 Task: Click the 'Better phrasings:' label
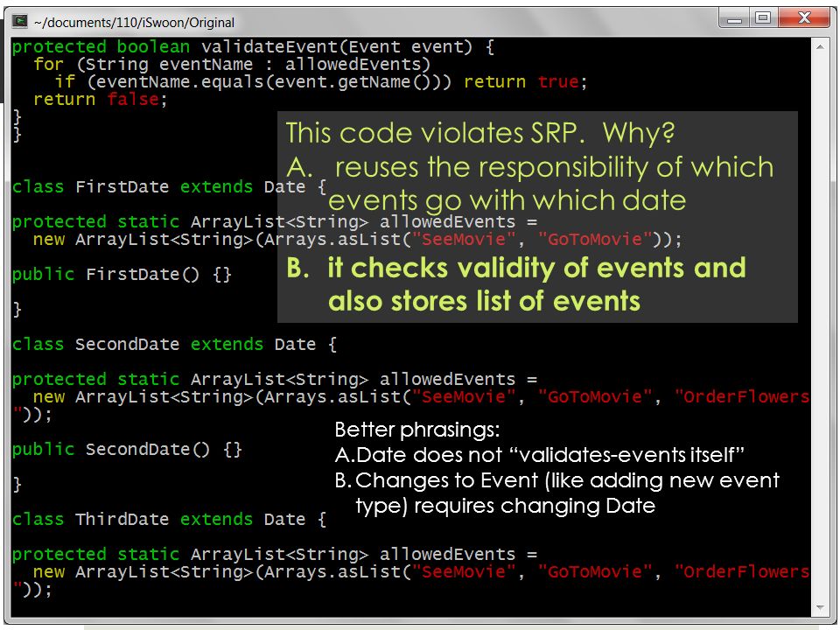pos(417,430)
